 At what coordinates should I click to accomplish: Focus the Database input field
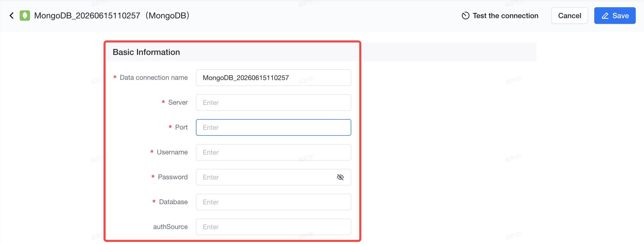[x=273, y=202]
